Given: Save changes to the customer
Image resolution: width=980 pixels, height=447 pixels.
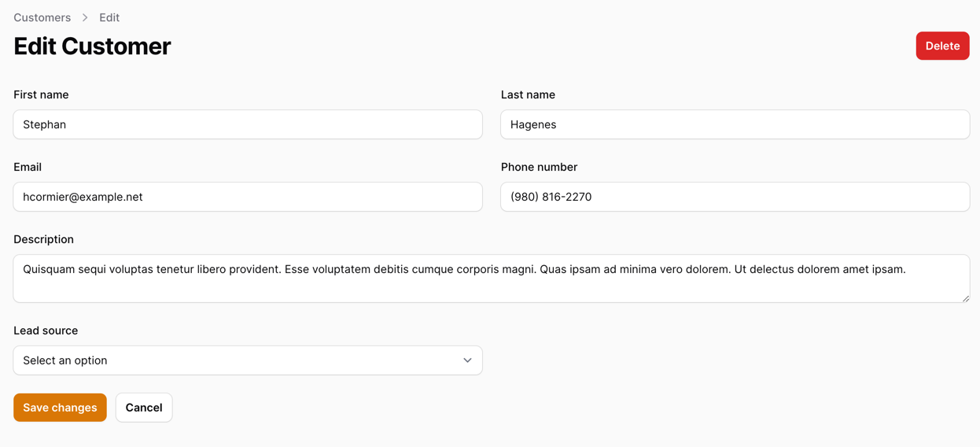Looking at the screenshot, I should [x=60, y=408].
